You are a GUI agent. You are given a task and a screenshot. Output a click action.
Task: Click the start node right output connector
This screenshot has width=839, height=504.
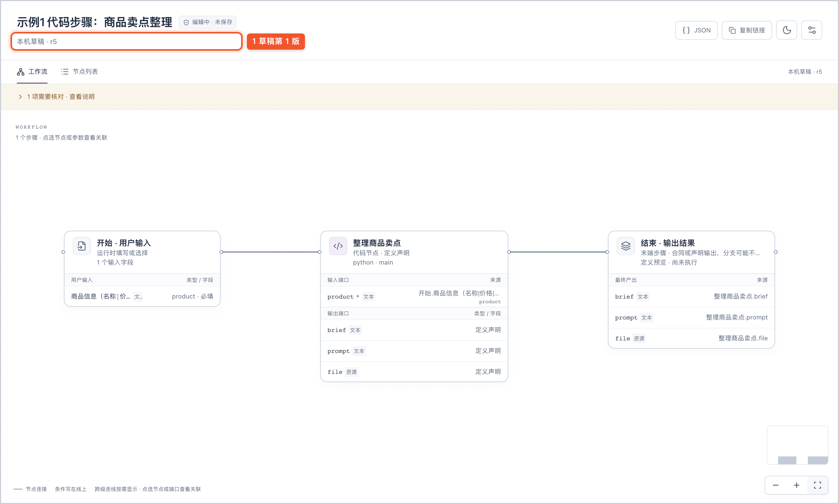click(x=222, y=252)
